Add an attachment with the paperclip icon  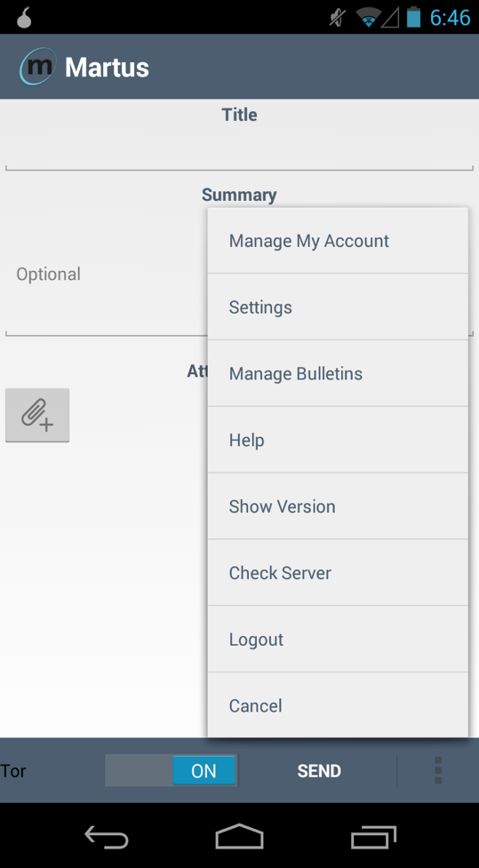pyautogui.click(x=37, y=415)
